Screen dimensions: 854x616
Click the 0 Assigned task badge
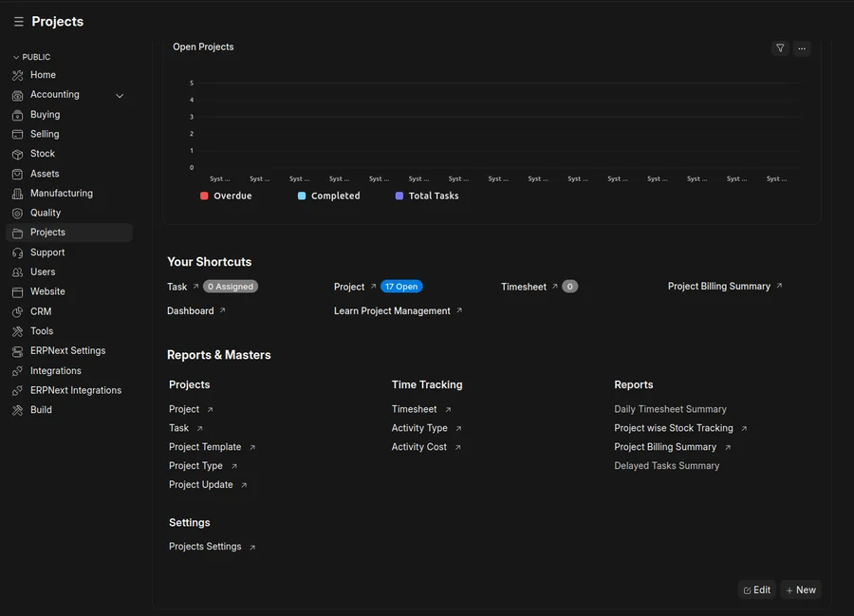(231, 287)
